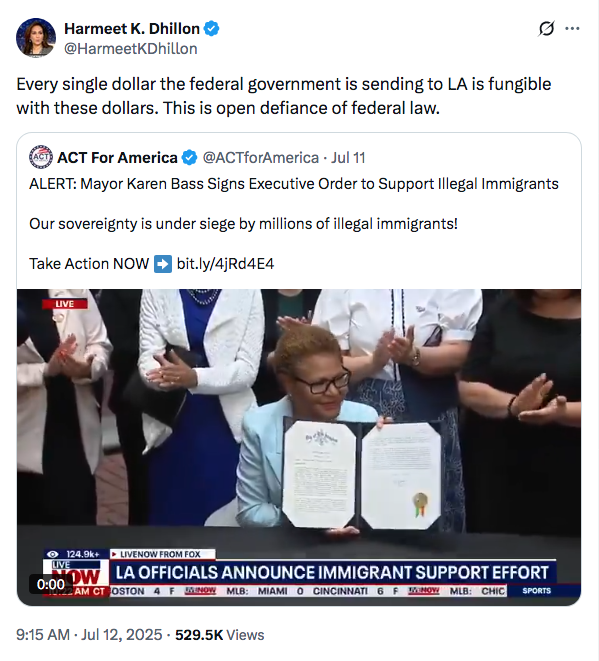
Task: Click the Harmeet K. Dhillon display name
Action: coord(132,29)
